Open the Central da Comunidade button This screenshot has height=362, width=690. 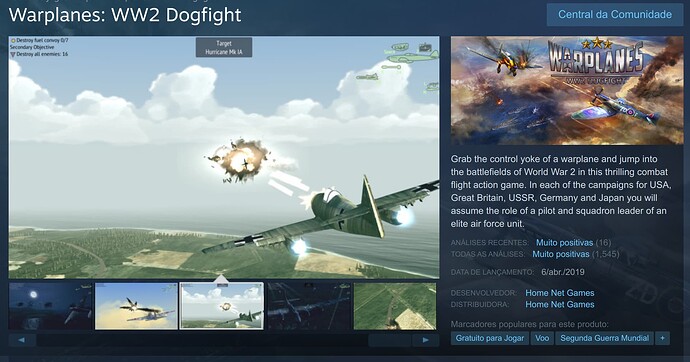(615, 15)
